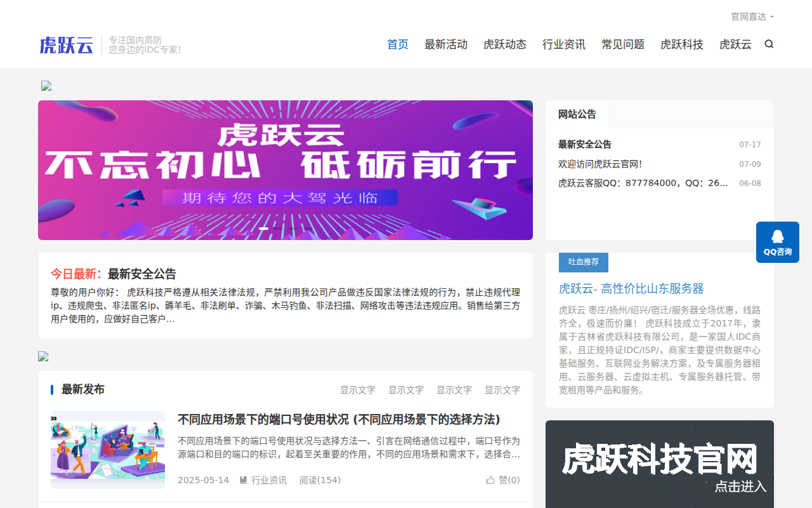
Task: Click the search magnifier icon in header
Action: point(769,44)
